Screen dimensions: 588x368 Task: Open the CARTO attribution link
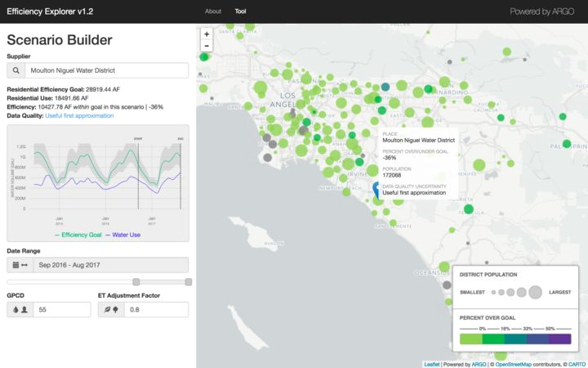pyautogui.click(x=577, y=364)
